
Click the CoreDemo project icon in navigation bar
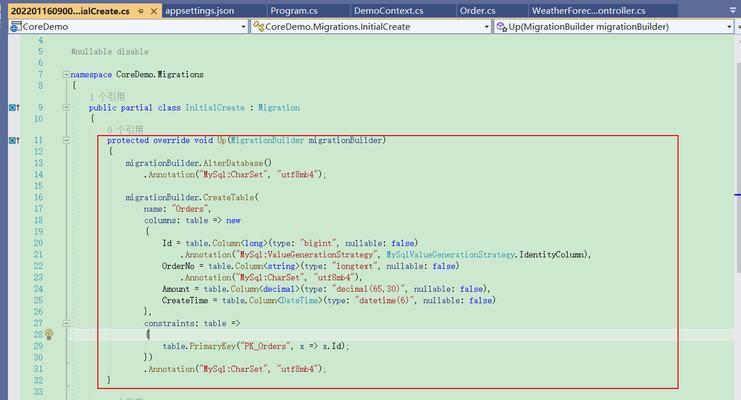point(16,27)
